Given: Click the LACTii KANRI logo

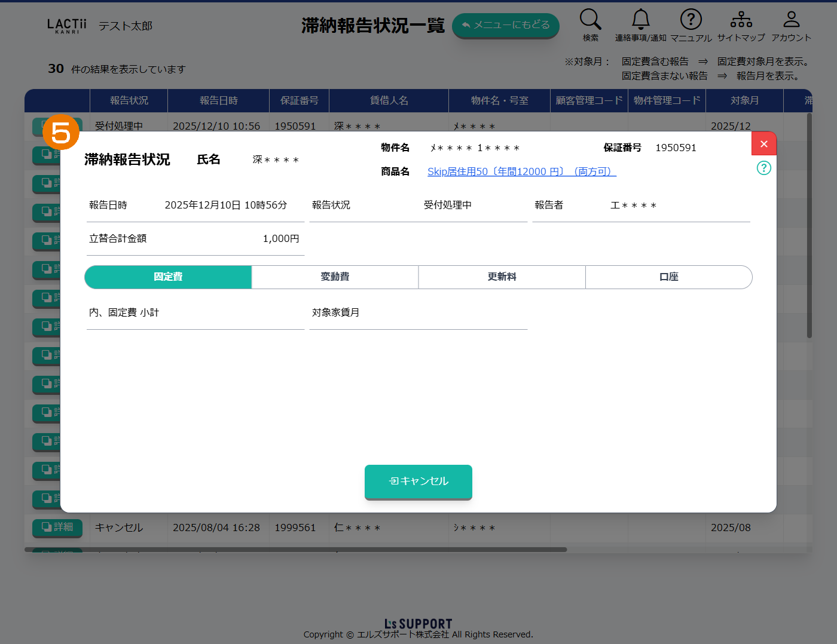Looking at the screenshot, I should click(x=67, y=26).
